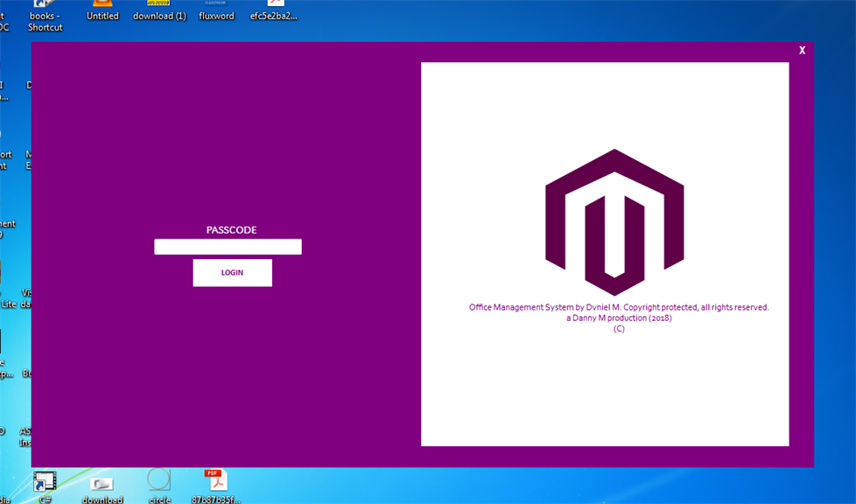Select the 'books - Shortcut' desktop icon
This screenshot has height=504, width=856.
[x=46, y=15]
